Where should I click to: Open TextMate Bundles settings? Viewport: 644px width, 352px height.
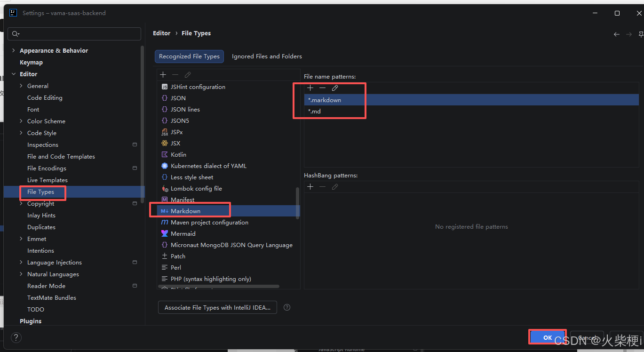pos(52,298)
